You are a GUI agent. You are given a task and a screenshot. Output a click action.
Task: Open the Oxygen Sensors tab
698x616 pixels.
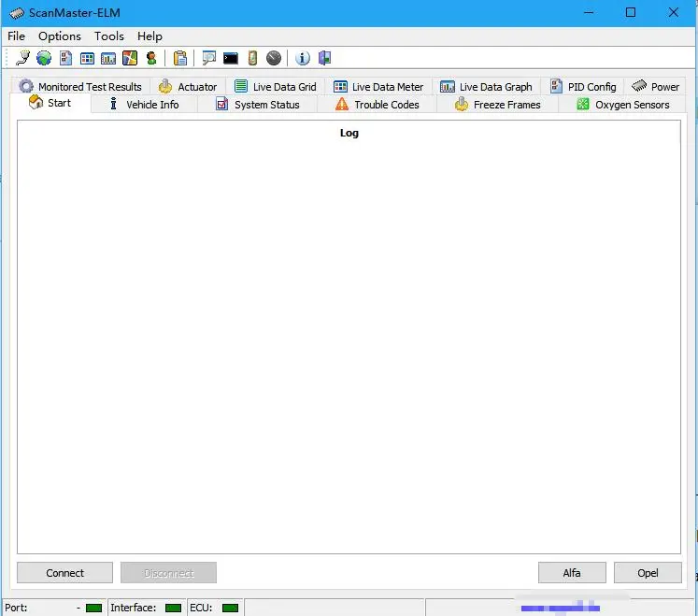[622, 105]
